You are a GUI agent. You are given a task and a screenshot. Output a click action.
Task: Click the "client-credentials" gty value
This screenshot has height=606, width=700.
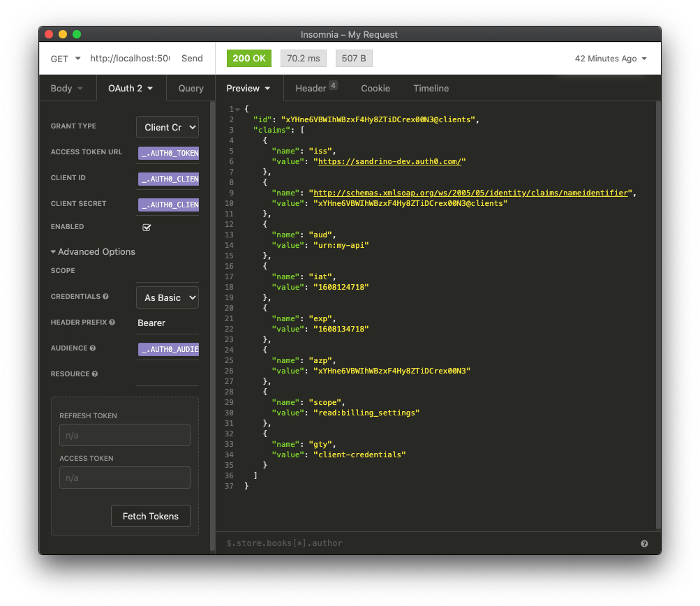click(359, 454)
